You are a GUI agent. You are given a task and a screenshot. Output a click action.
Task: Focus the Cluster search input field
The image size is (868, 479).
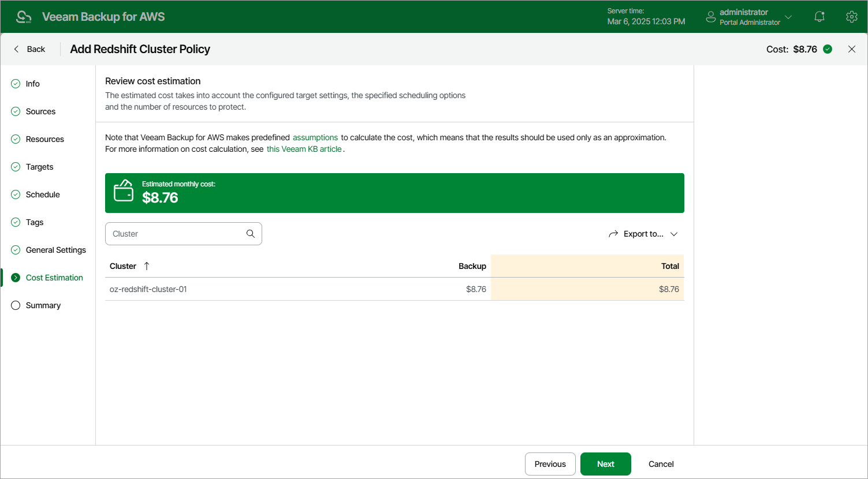(x=176, y=234)
